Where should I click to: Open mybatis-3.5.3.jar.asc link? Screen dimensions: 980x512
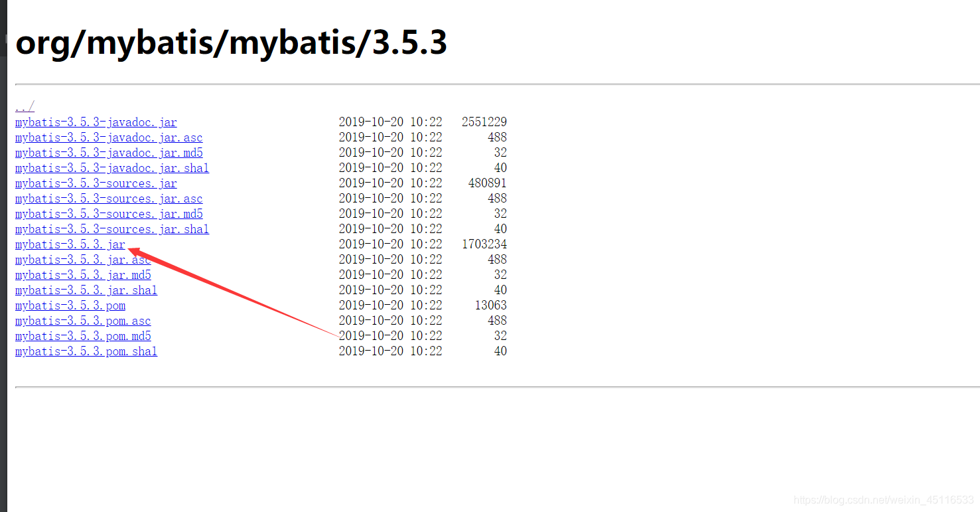click(x=83, y=260)
